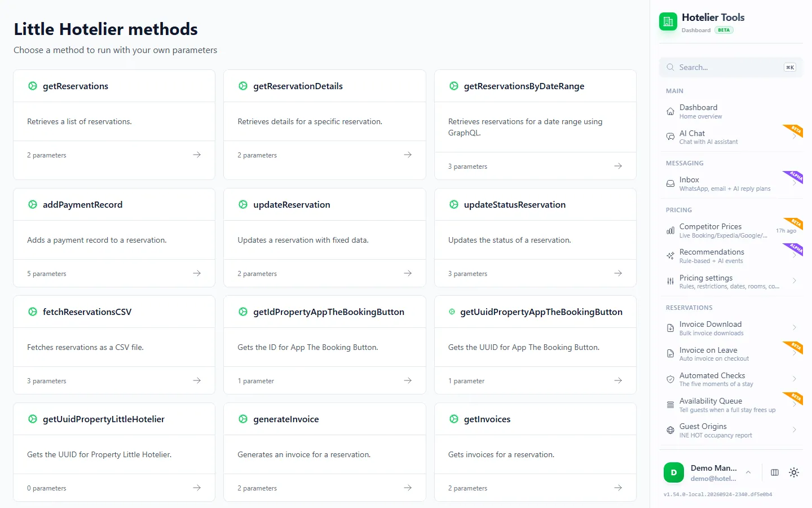Click the Pricing settings sliders icon

click(x=670, y=281)
